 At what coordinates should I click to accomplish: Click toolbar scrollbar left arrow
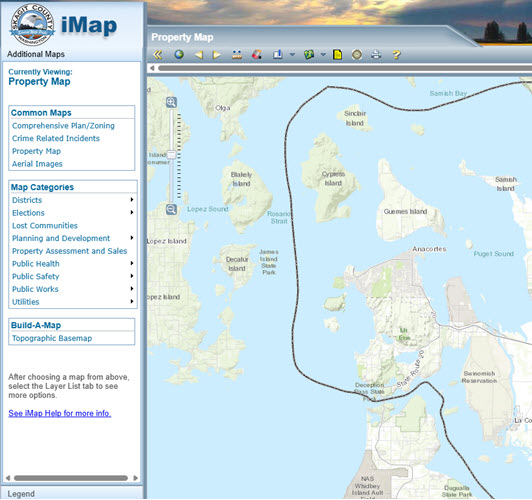pyautogui.click(x=152, y=68)
